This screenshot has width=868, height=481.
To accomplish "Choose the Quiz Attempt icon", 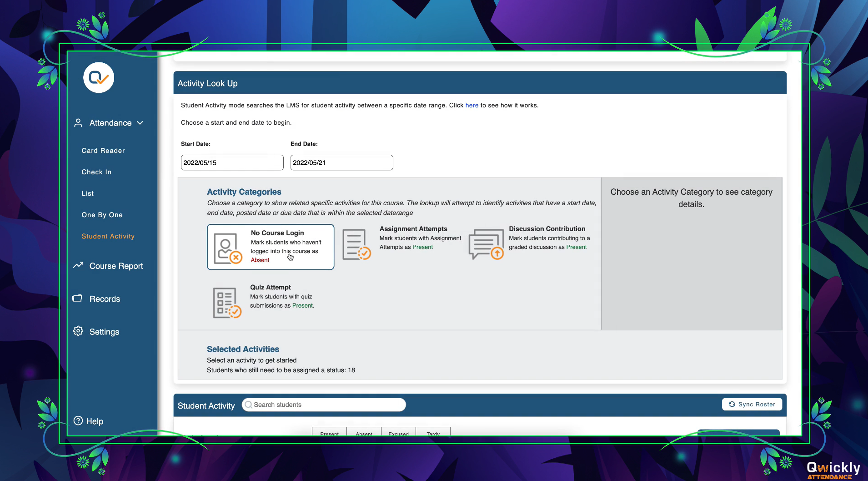I will 226,303.
